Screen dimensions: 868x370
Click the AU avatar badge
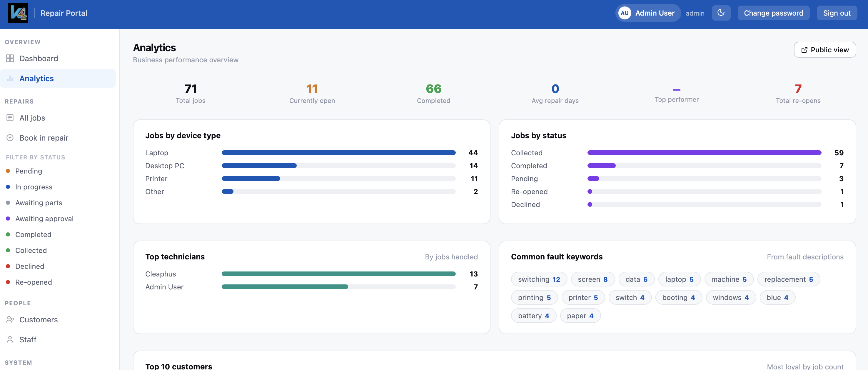pyautogui.click(x=624, y=13)
